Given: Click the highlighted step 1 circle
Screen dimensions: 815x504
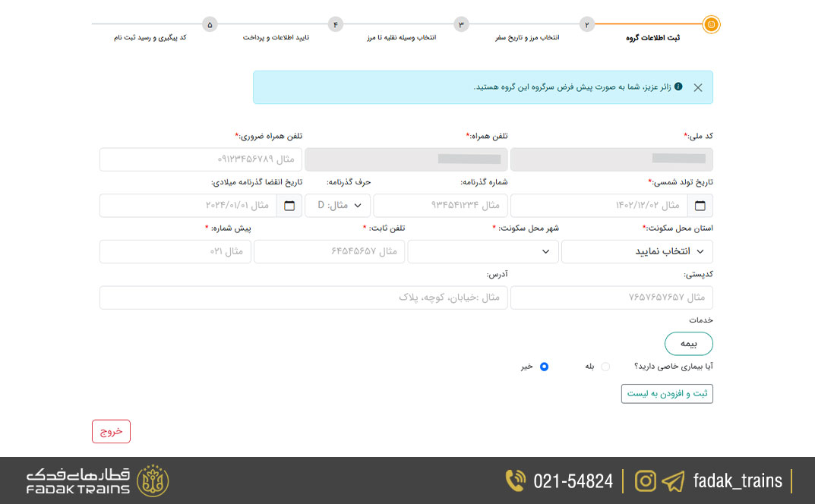Looking at the screenshot, I should (710, 24).
